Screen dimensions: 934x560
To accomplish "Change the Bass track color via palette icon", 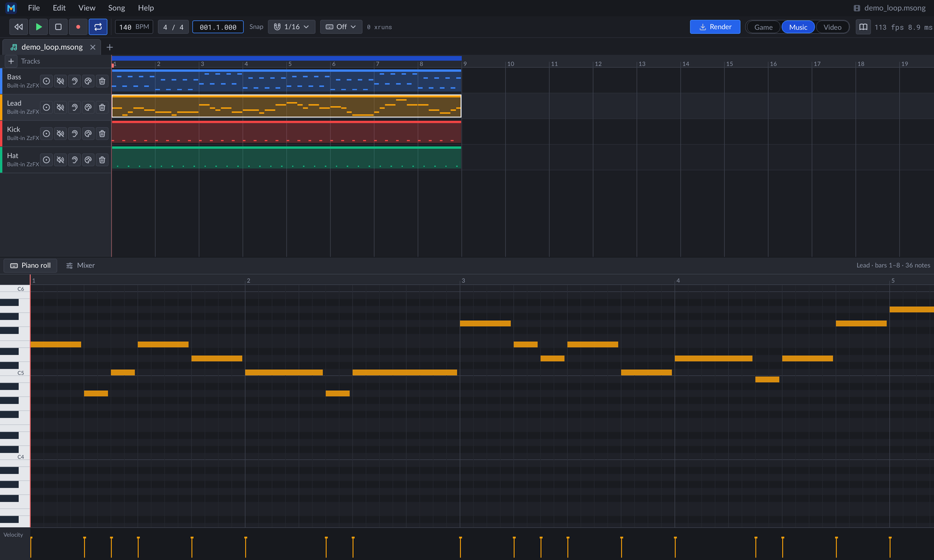I will click(x=88, y=81).
